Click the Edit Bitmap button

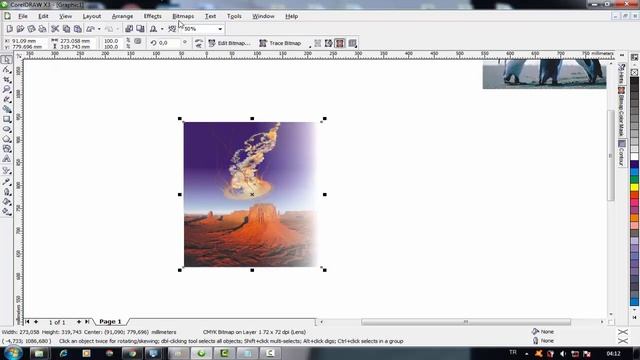[229, 43]
